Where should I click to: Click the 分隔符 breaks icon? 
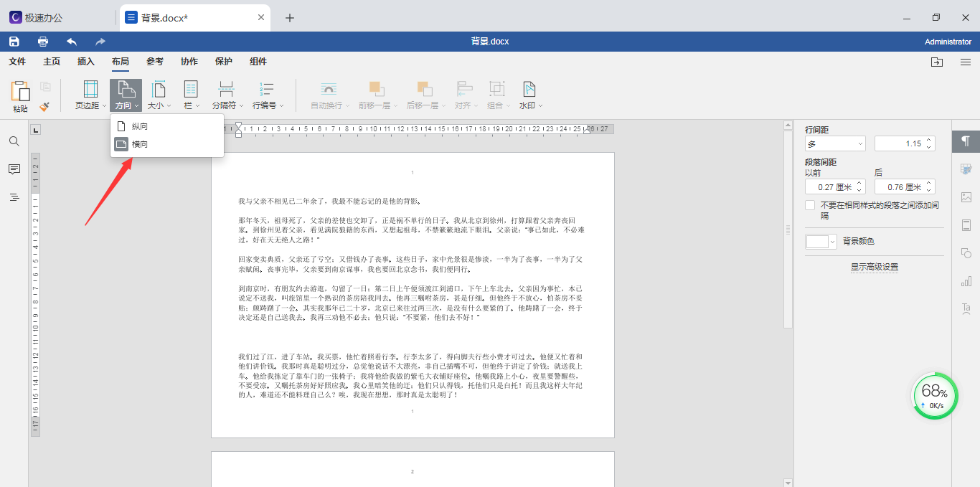click(227, 89)
